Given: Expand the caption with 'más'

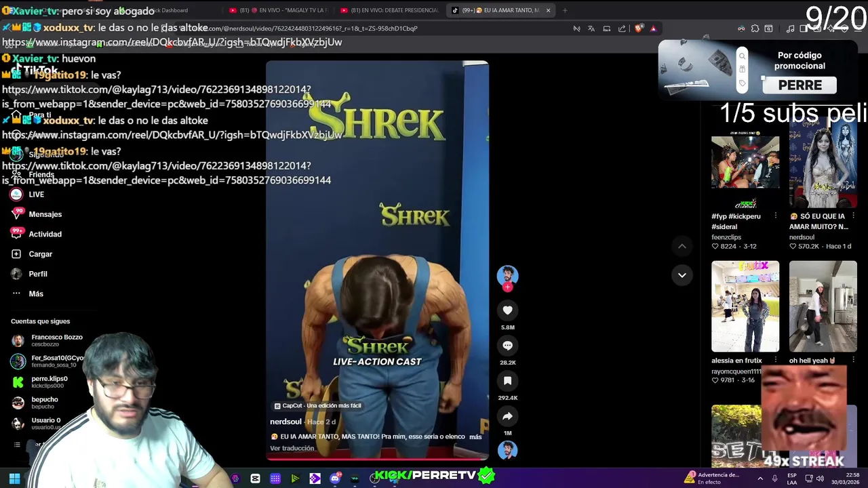Looking at the screenshot, I should (x=475, y=436).
